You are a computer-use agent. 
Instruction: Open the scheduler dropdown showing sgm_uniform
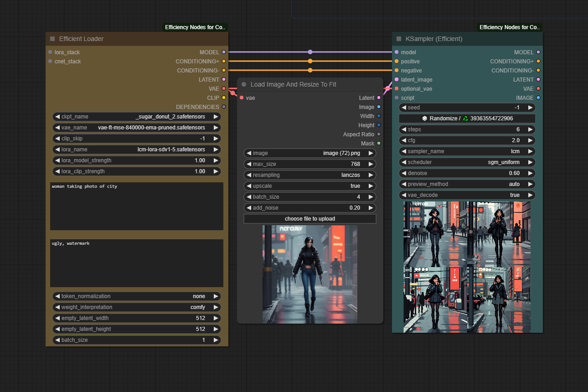coord(467,162)
